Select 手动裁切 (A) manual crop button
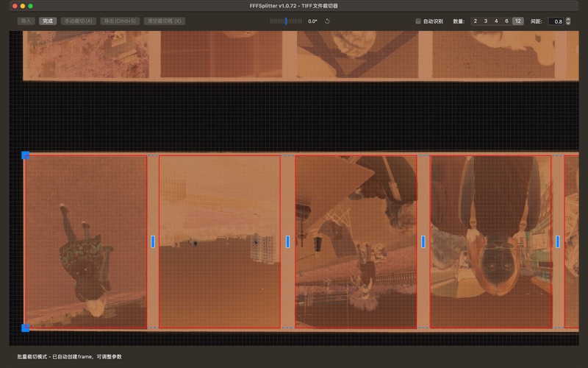The height and width of the screenshot is (368, 588). pos(79,21)
